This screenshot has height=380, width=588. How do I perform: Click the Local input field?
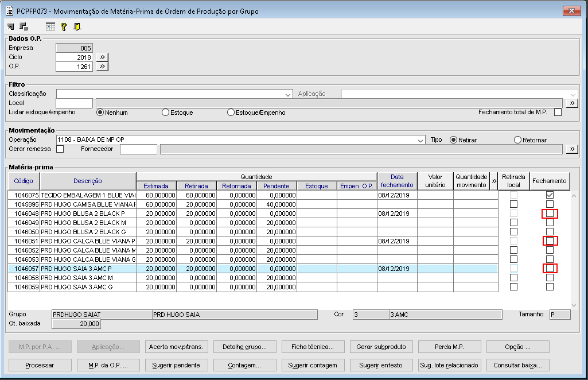[74, 103]
